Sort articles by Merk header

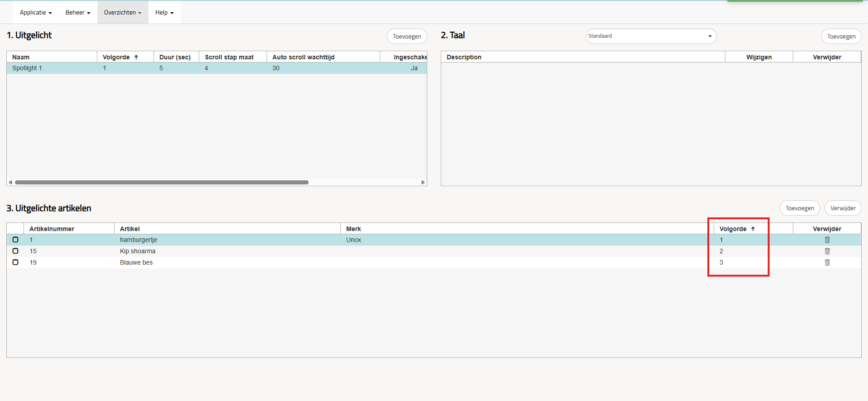(x=527, y=229)
